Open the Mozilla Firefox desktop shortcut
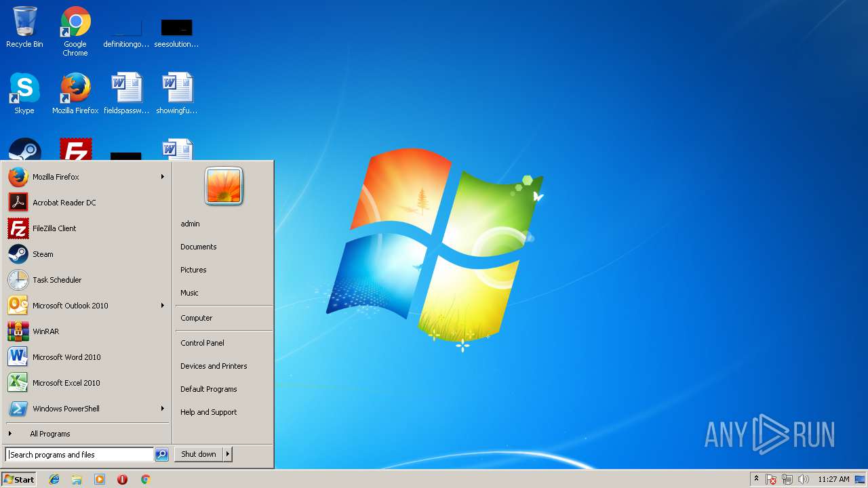Viewport: 868px width, 488px height. click(75, 94)
